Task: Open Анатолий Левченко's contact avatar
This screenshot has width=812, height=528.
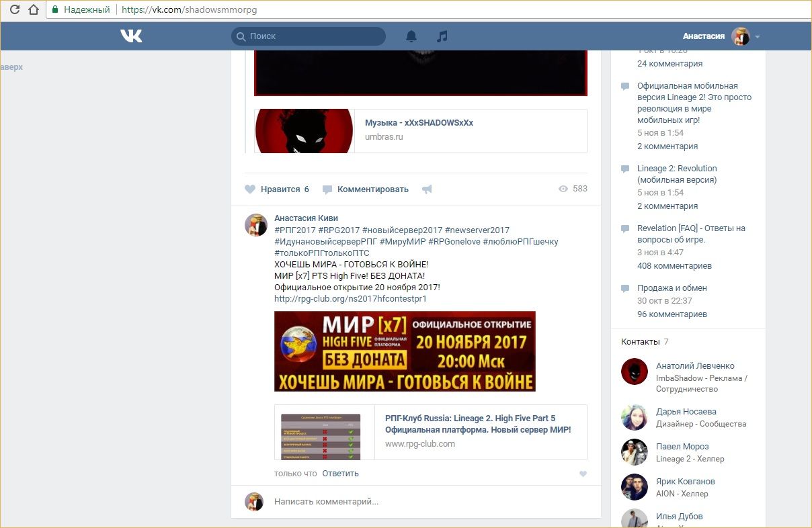Action: tap(634, 371)
